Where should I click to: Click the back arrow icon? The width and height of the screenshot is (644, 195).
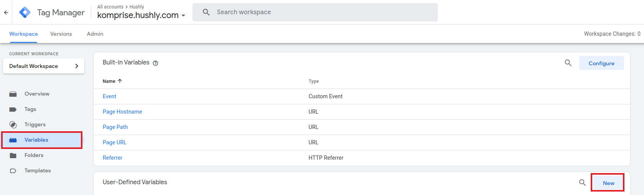pos(6,12)
